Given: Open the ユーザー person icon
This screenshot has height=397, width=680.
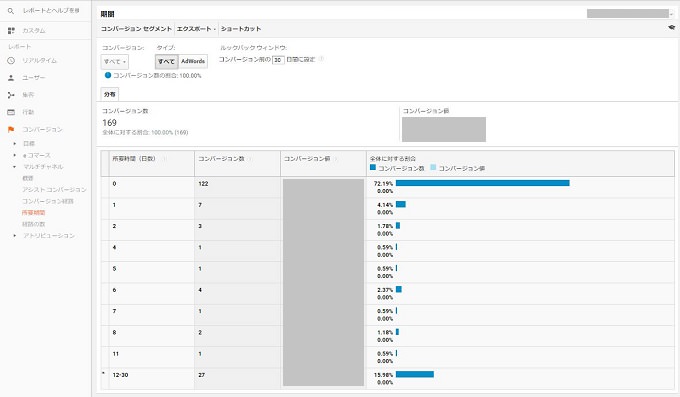Looking at the screenshot, I should [11, 78].
